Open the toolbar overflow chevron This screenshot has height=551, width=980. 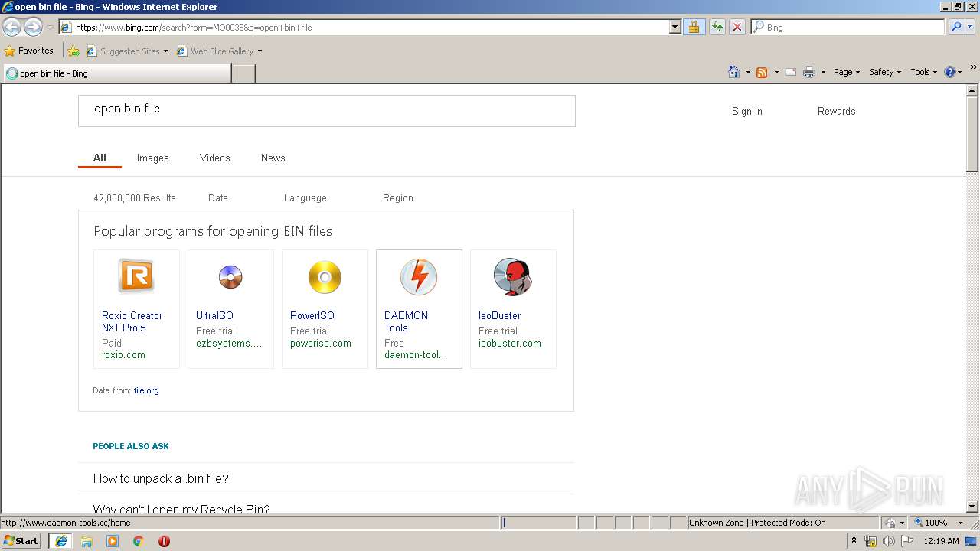[973, 69]
